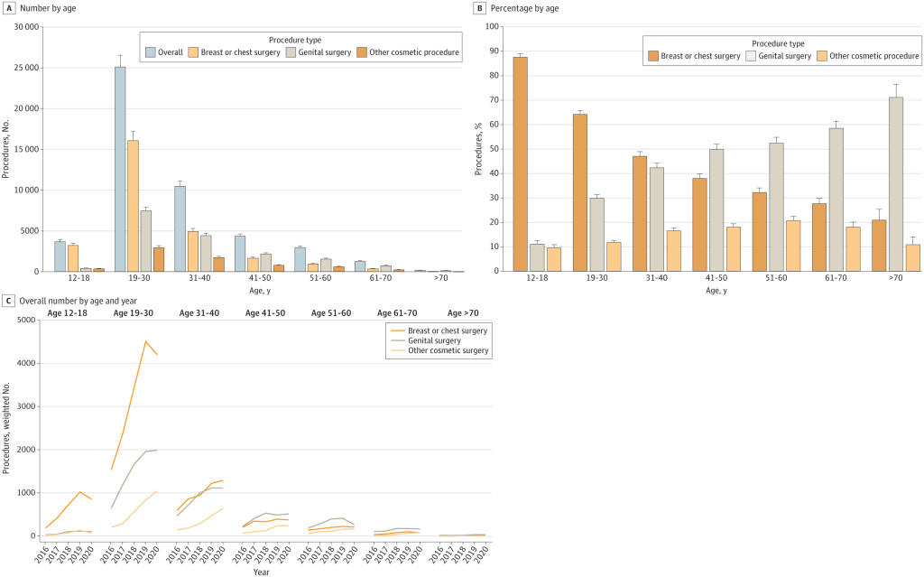The width and height of the screenshot is (924, 577).
Task: Select the tallest Overall bar for ages 19-30
Action: [120, 169]
